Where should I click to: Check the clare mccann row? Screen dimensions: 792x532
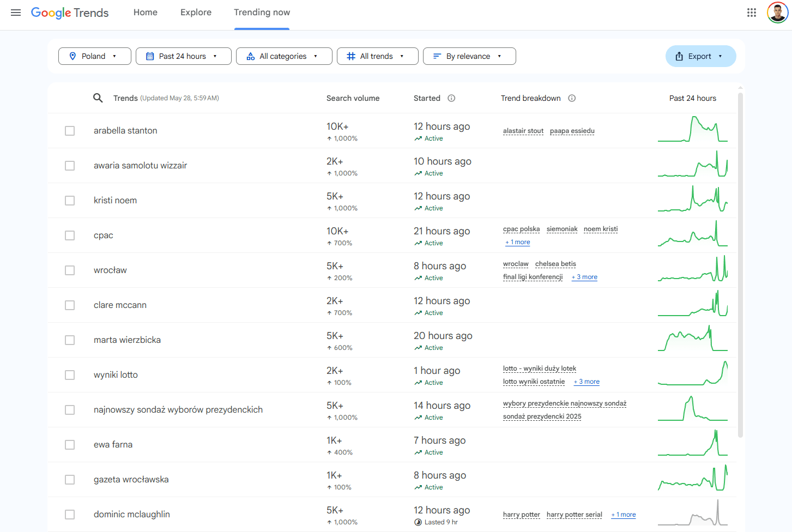pyautogui.click(x=70, y=305)
